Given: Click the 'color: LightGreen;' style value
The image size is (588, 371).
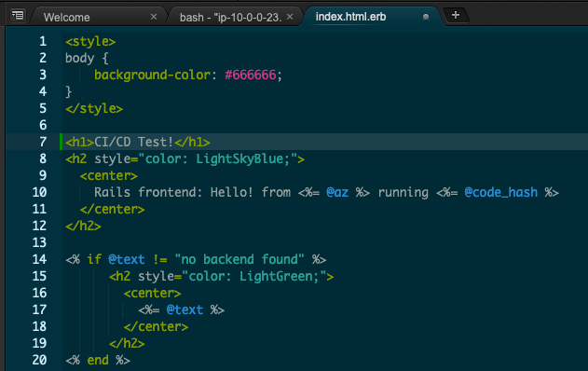Looking at the screenshot, I should 253,276.
